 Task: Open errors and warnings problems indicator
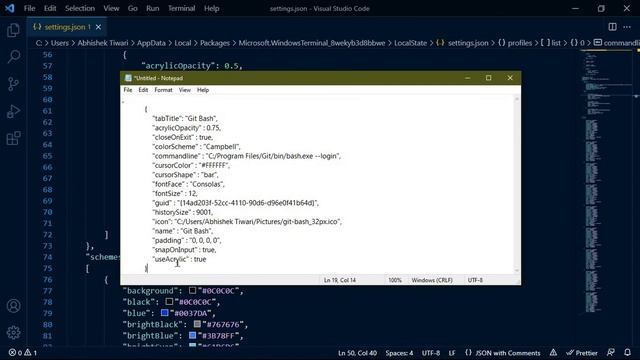[x=23, y=353]
